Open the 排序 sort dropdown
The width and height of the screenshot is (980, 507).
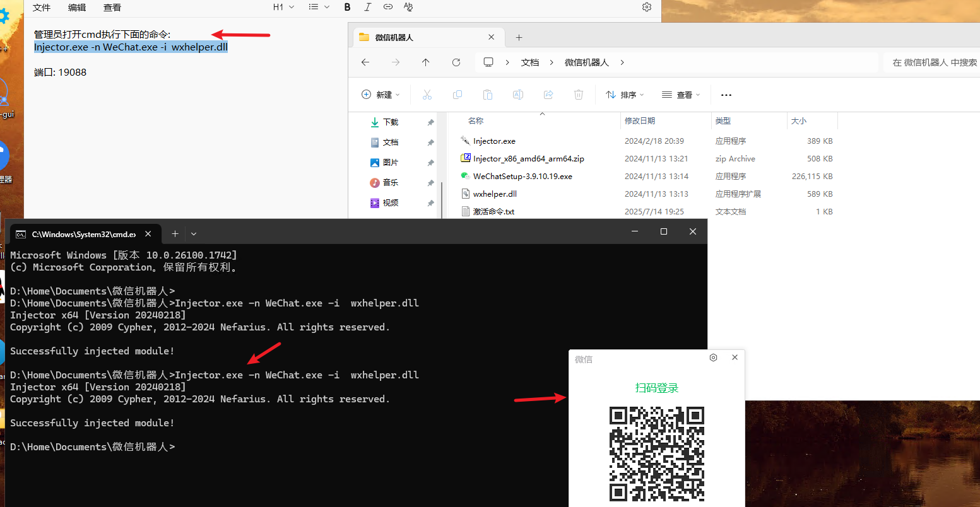coord(625,95)
